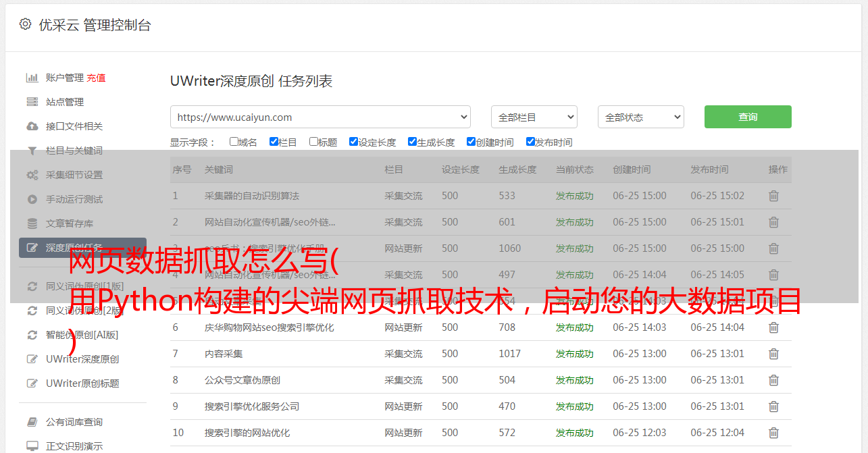Open the https://www.ucaiyun.com site dropdown
This screenshot has height=453, width=868.
320,117
